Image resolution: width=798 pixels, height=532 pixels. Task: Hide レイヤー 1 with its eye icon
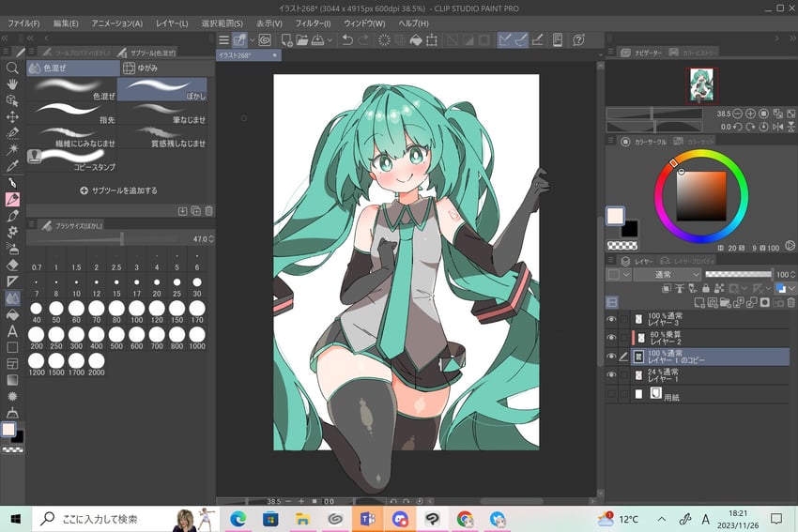pos(611,375)
